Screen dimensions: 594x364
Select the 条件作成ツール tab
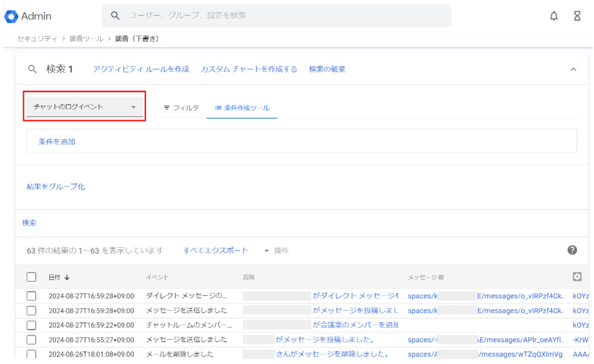242,108
